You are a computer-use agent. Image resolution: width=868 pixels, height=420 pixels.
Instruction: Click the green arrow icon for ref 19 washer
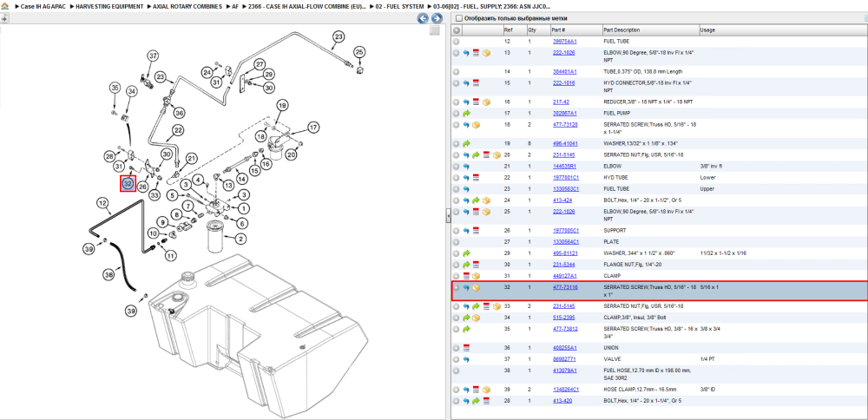[466, 144]
